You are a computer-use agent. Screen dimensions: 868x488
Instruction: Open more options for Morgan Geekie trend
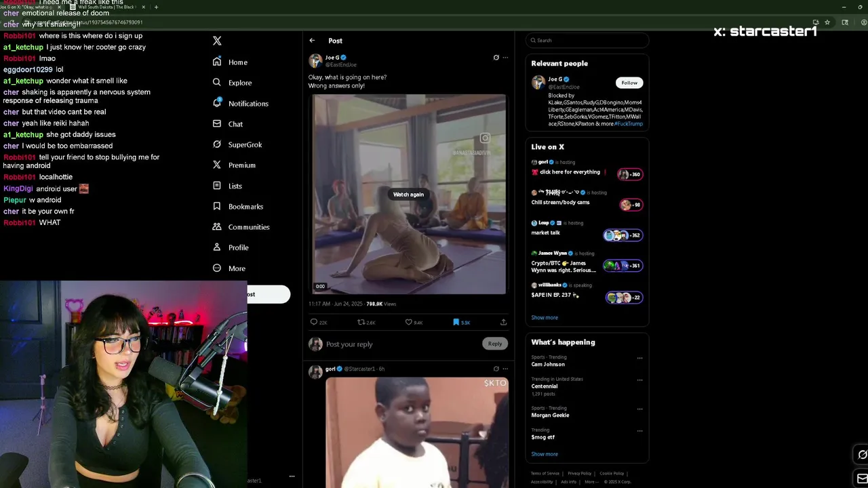(639, 409)
